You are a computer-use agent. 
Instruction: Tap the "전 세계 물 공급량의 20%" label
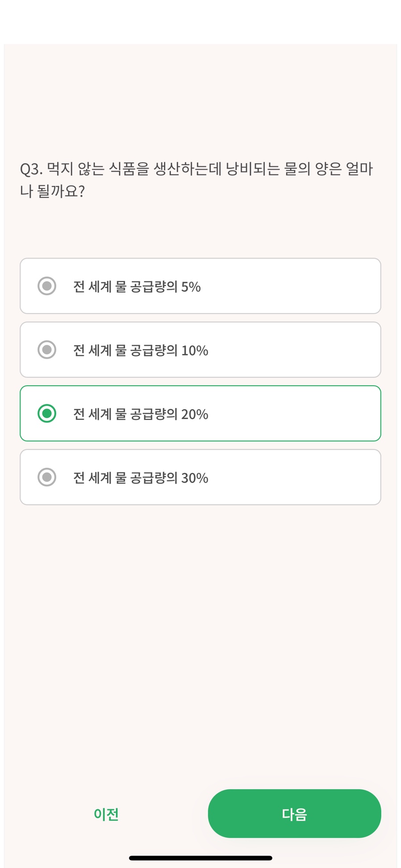[140, 414]
